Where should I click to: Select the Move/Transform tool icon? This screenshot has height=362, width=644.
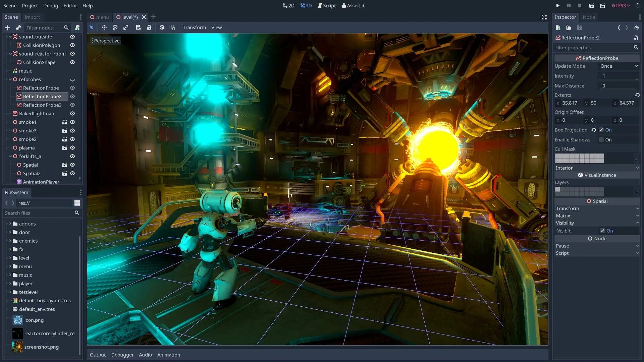click(104, 27)
